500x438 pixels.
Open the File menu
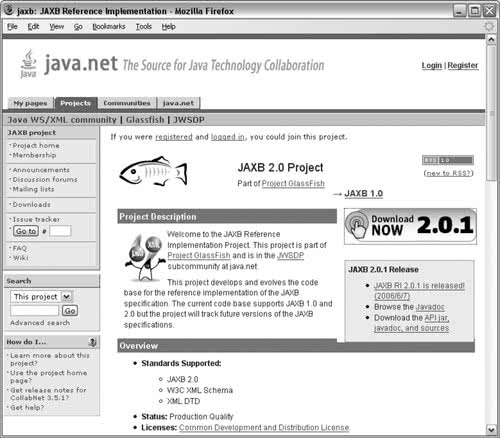pyautogui.click(x=12, y=26)
